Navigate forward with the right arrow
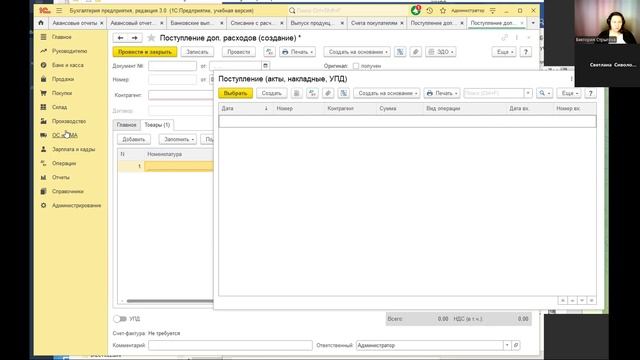 pos(135,38)
